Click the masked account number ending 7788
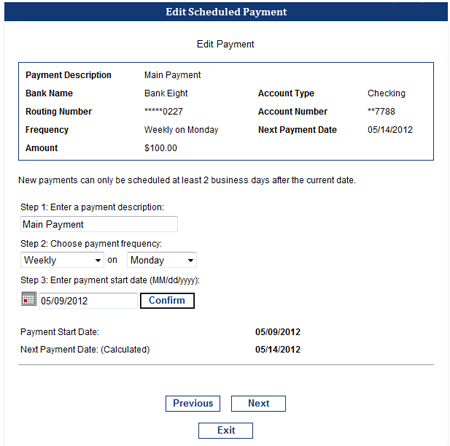 (381, 111)
